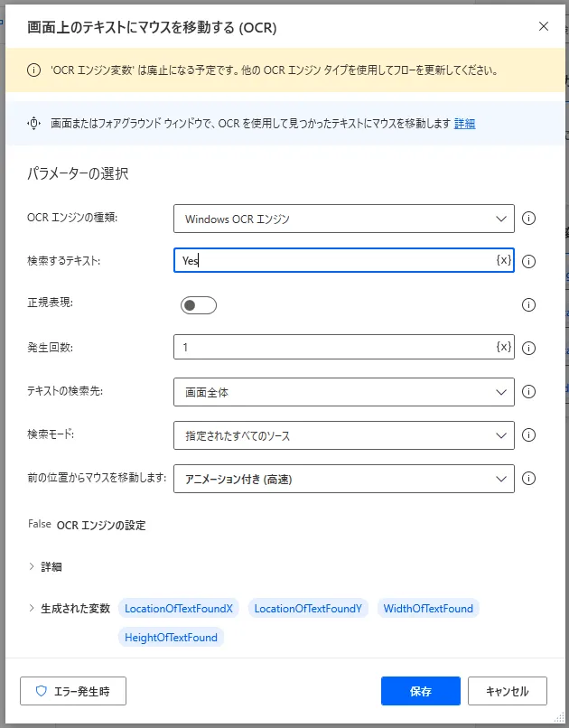Click info icon beside OCR エンジンの種類
This screenshot has width=569, height=728.
[528, 219]
